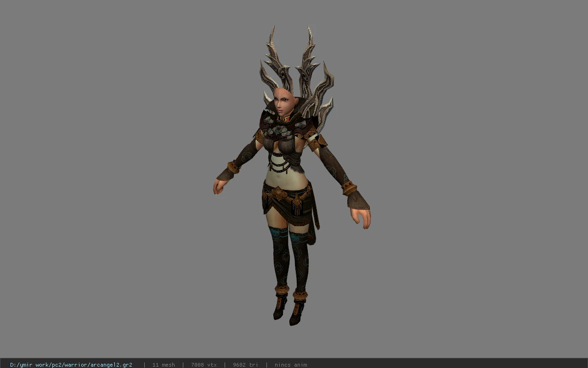Image resolution: width=588 pixels, height=368 pixels.
Task: Click the '7008 vtx' vertex count
Action: click(x=204, y=365)
